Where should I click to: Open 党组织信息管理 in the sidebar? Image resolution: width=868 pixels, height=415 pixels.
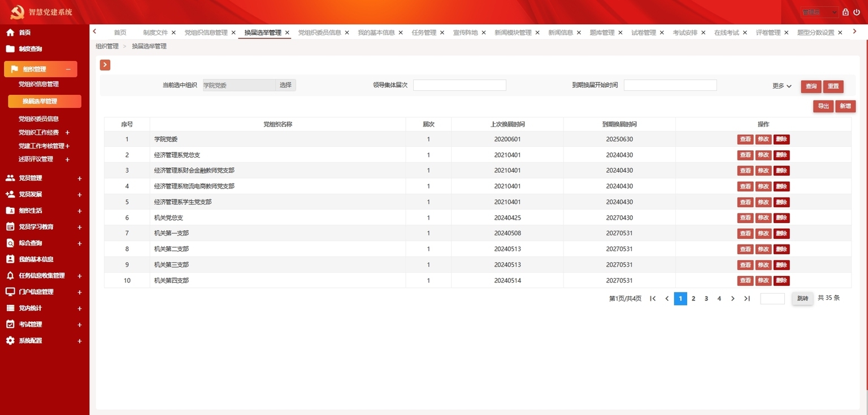point(38,84)
